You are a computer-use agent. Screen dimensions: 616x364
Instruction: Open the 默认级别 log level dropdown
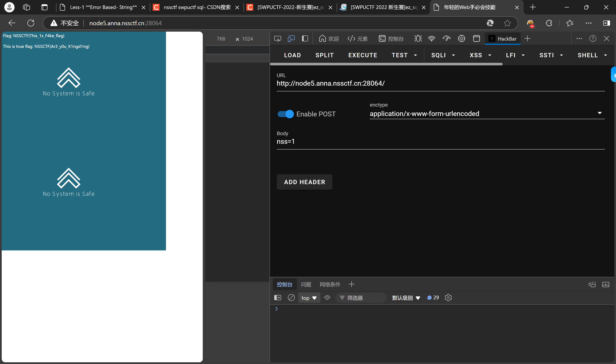(x=406, y=298)
